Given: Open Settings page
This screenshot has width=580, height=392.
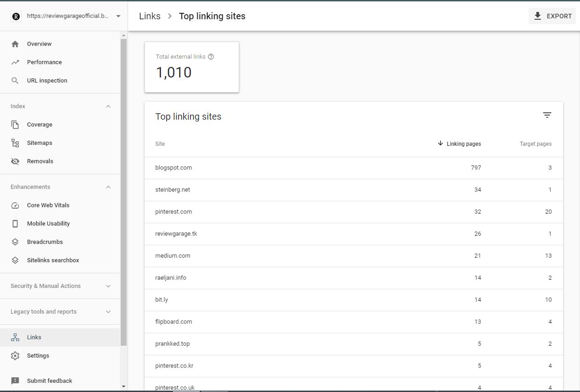Looking at the screenshot, I should tap(60, 356).
